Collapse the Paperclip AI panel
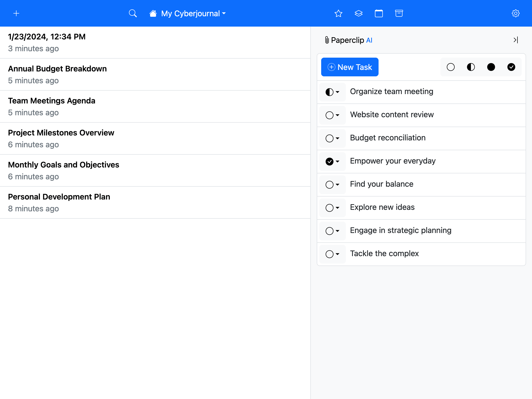 [515, 40]
